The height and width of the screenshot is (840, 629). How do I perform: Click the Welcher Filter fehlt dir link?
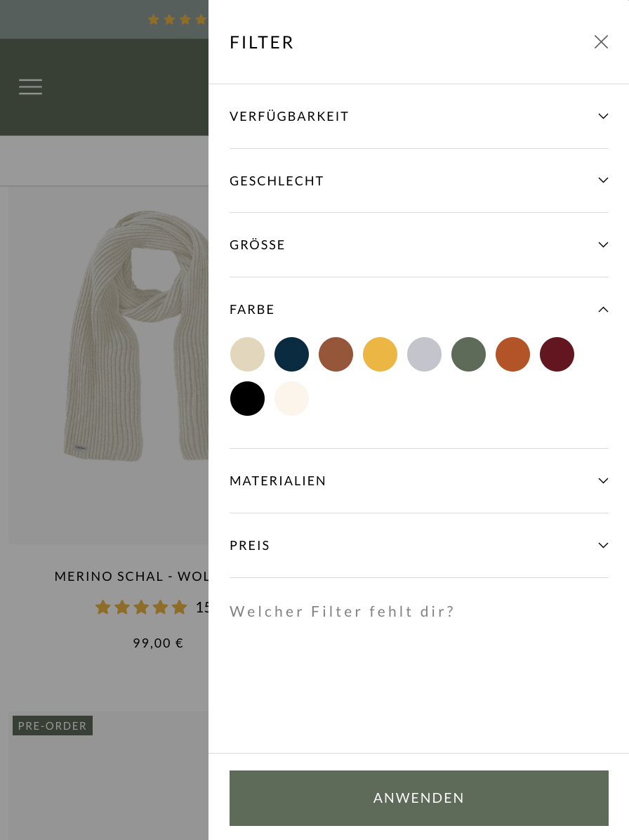[342, 611]
